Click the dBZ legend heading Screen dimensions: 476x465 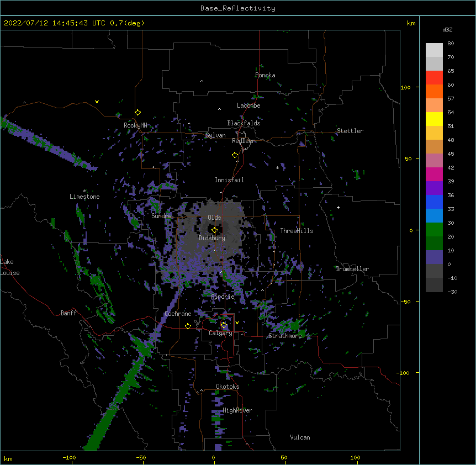click(447, 29)
